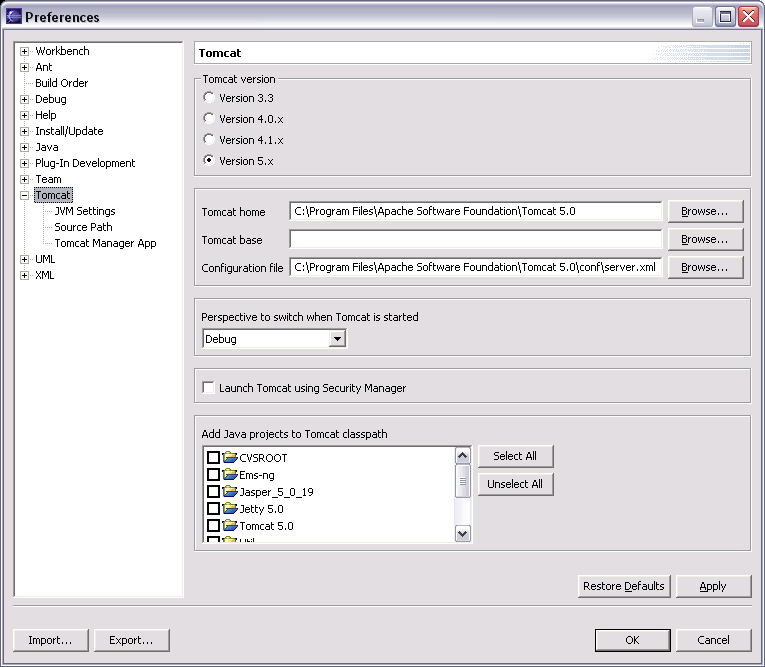Expand the XML tree node
Screen dimensions: 765x667
click(x=24, y=276)
